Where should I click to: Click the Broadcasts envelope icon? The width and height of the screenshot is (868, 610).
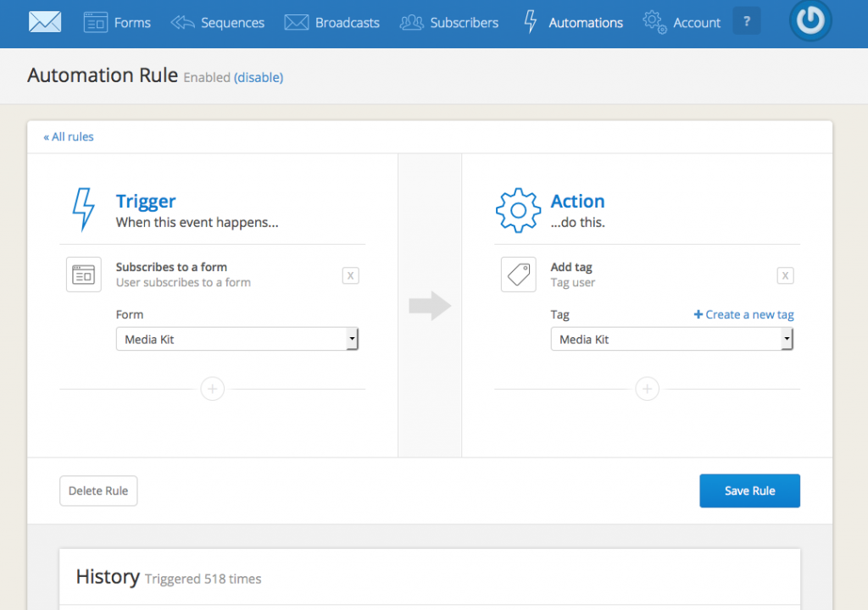296,23
